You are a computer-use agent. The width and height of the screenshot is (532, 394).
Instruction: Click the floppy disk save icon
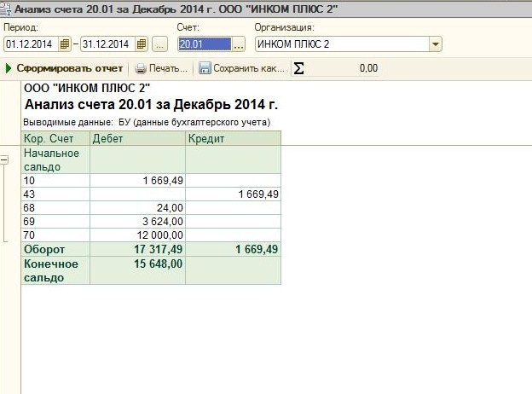(x=205, y=68)
